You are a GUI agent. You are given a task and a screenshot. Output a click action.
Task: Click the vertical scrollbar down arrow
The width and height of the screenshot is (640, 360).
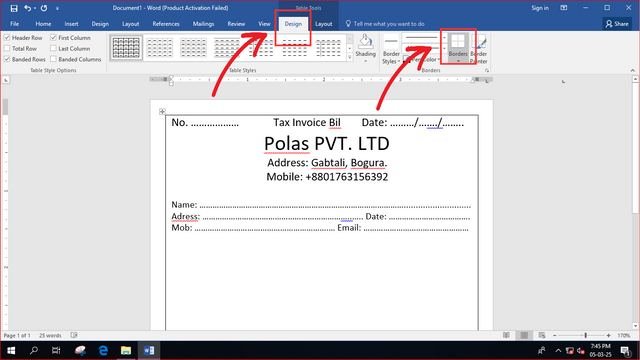(636, 326)
